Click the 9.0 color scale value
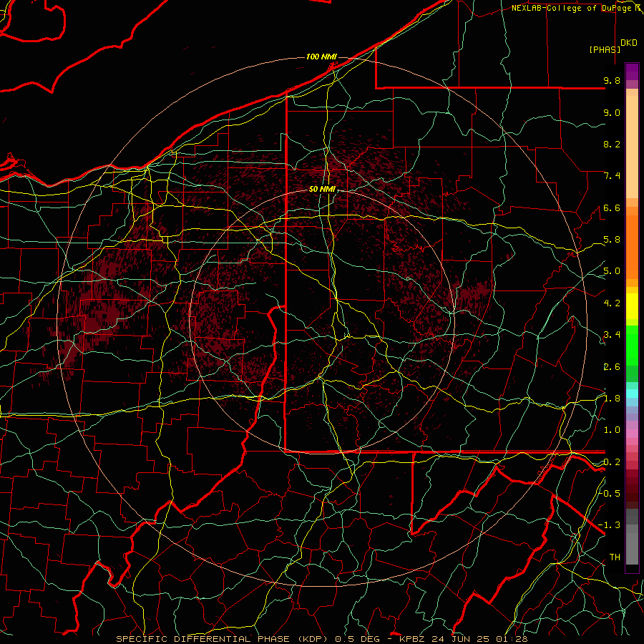This screenshot has width=644, height=644. (612, 112)
